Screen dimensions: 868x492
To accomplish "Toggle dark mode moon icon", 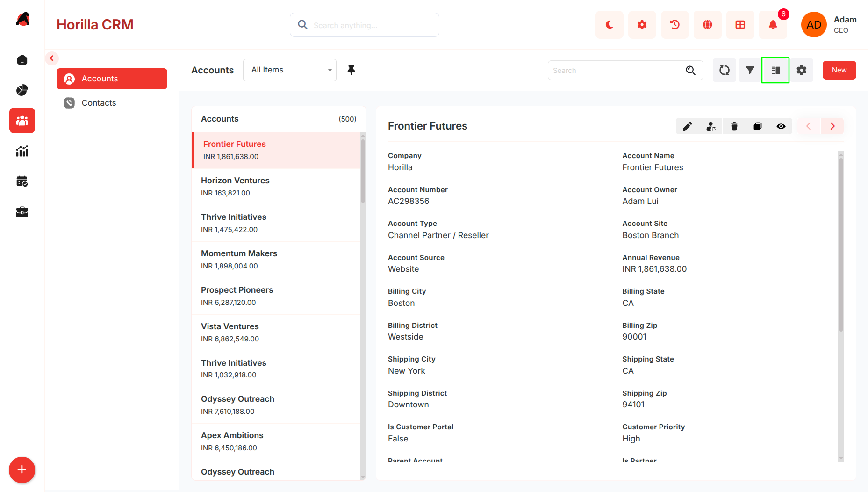I will [609, 25].
